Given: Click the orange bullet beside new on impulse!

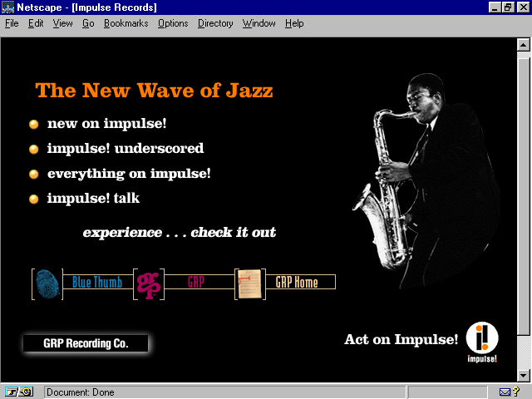Looking at the screenshot, I should click(34, 124).
